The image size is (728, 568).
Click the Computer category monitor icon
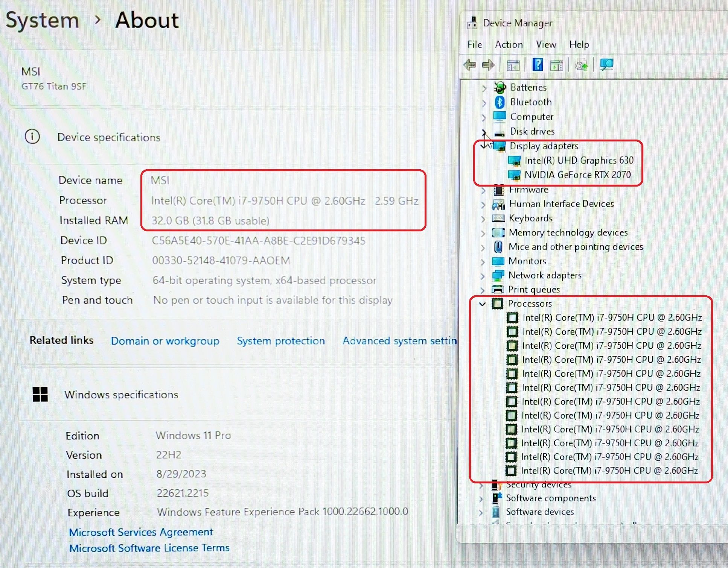[x=500, y=117]
